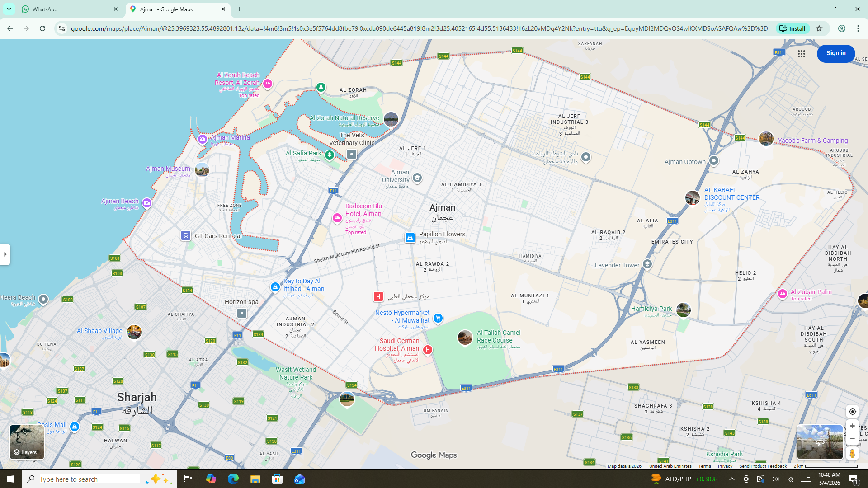Click Send Product Feedback link
The image size is (868, 488).
pos(763,466)
